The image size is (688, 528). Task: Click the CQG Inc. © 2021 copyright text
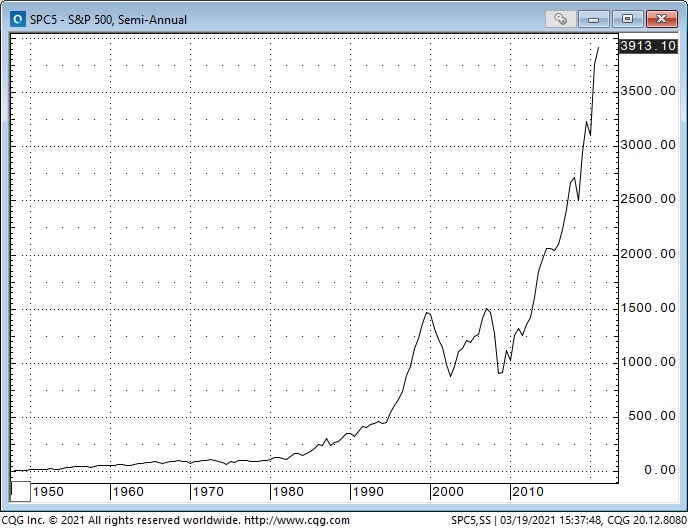pos(120,521)
